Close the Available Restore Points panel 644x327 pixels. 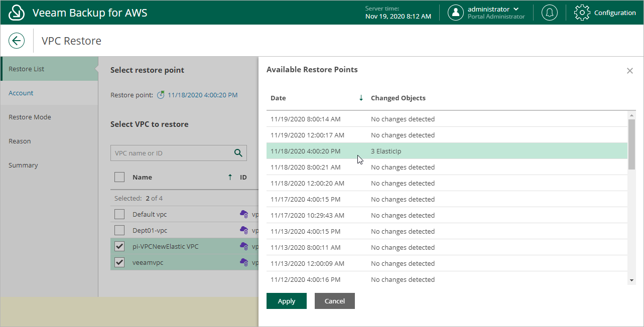(x=630, y=71)
